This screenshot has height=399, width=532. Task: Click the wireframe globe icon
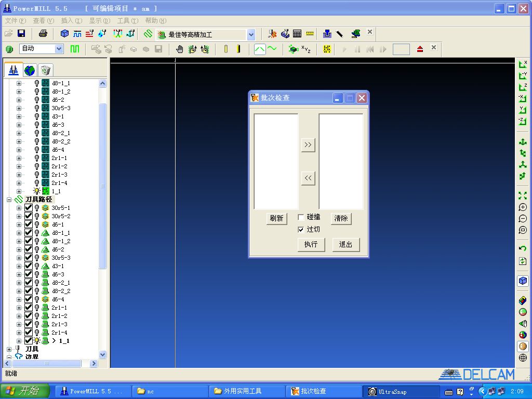click(523, 357)
